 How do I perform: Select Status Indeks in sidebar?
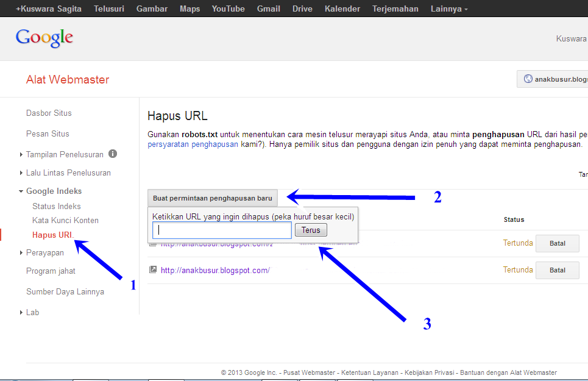tap(56, 206)
